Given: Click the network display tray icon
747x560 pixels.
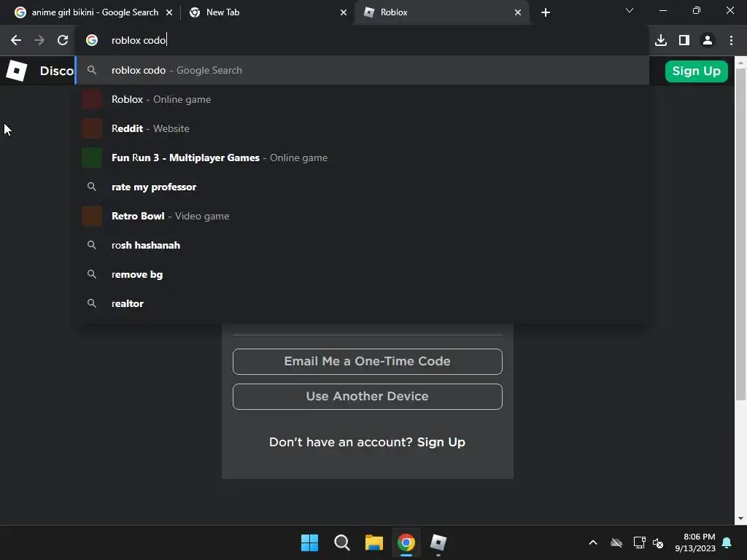Looking at the screenshot, I should [639, 542].
